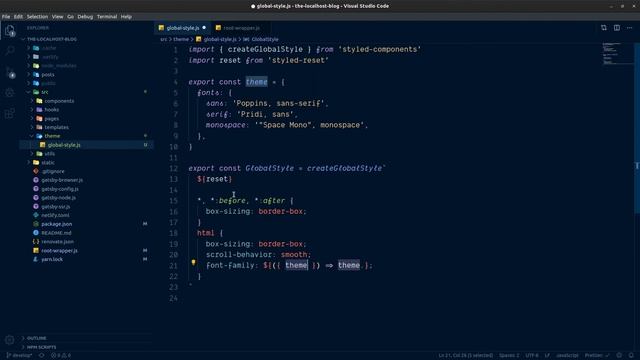Image resolution: width=640 pixels, height=360 pixels.
Task: Click the feedback smiley in status bar
Action: [619, 356]
